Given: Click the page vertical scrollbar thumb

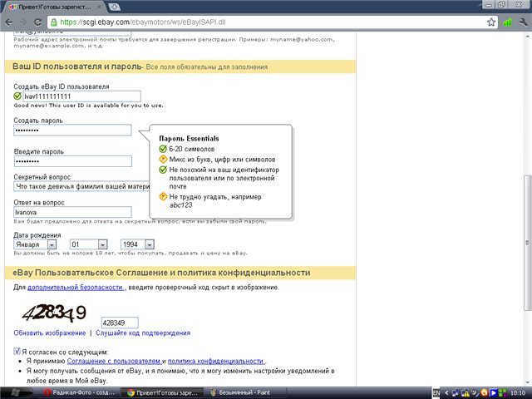Looking at the screenshot, I should pos(527,242).
